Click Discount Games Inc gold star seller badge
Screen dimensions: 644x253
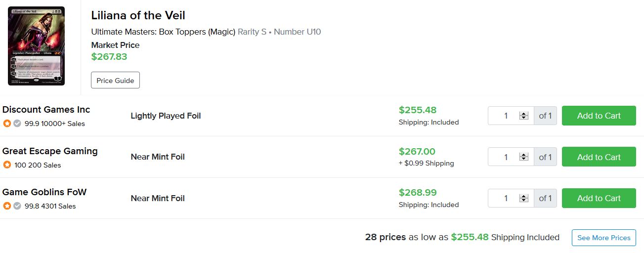[7, 124]
